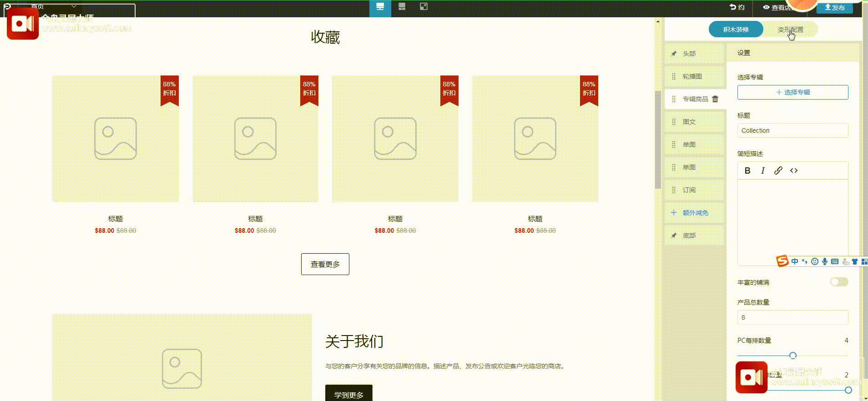Click the 查看店铺 eye button
This screenshot has height=401, width=868.
[778, 7]
